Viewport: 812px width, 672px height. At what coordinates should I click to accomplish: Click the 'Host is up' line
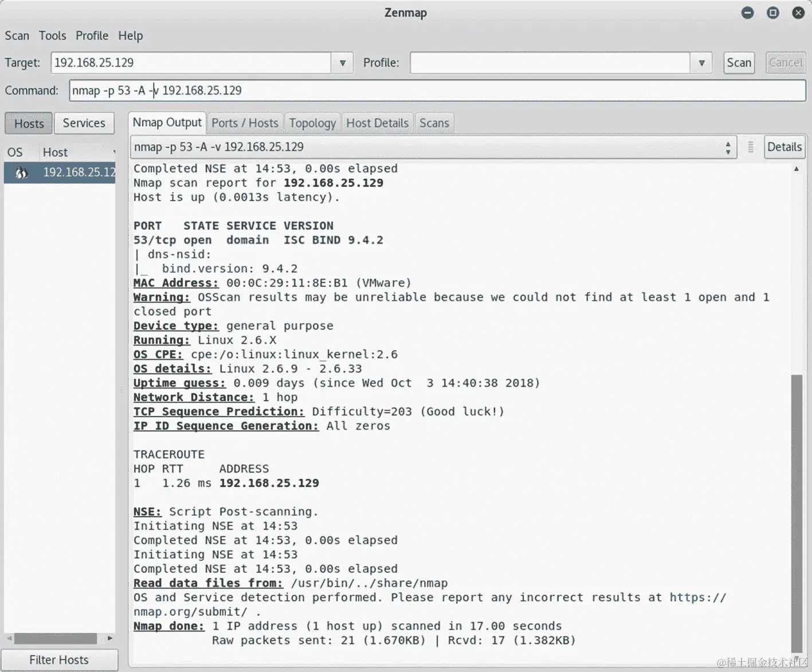(x=237, y=197)
